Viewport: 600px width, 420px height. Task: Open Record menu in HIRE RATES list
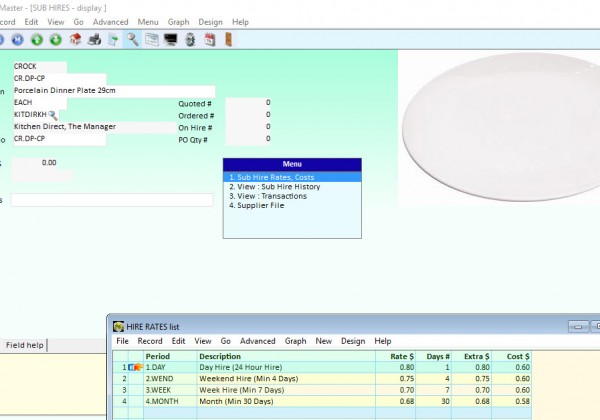point(150,341)
